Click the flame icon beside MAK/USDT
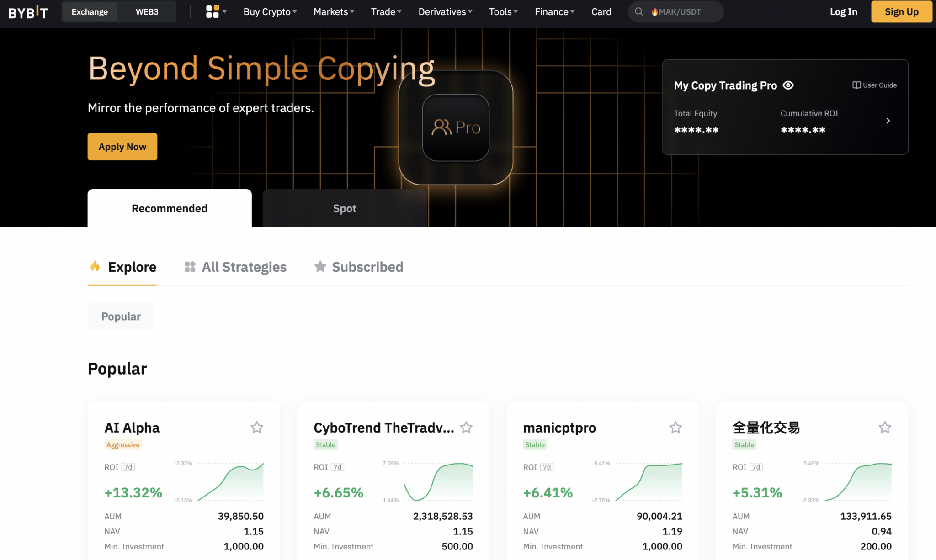 654,12
